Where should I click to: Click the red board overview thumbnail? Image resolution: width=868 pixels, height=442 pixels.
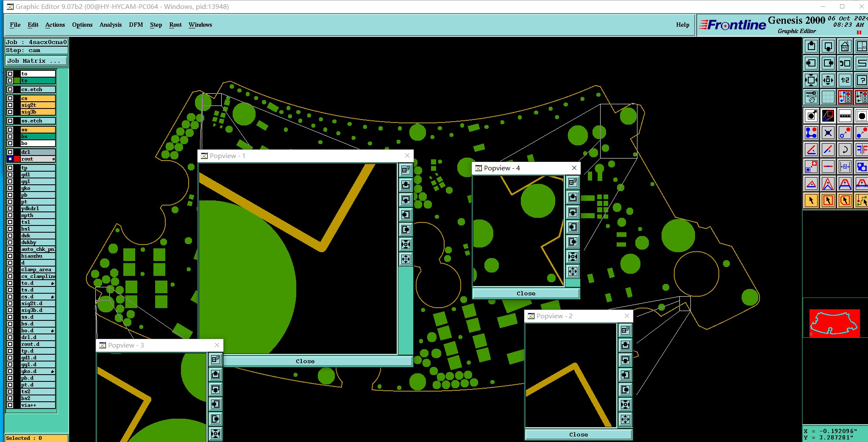click(x=835, y=323)
